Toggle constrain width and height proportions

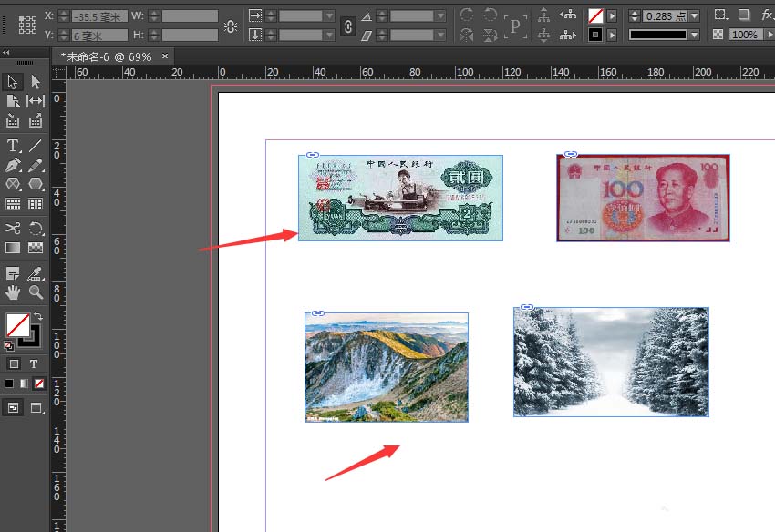(x=231, y=26)
